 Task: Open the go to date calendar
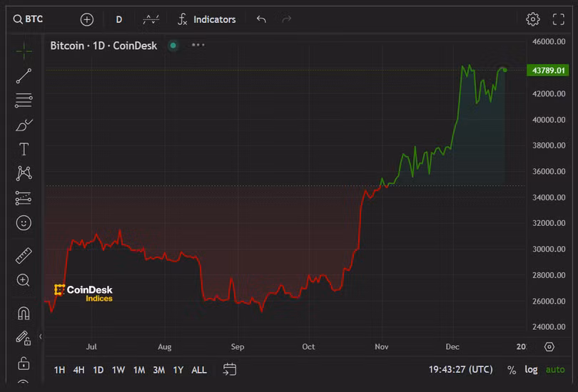[x=230, y=369]
